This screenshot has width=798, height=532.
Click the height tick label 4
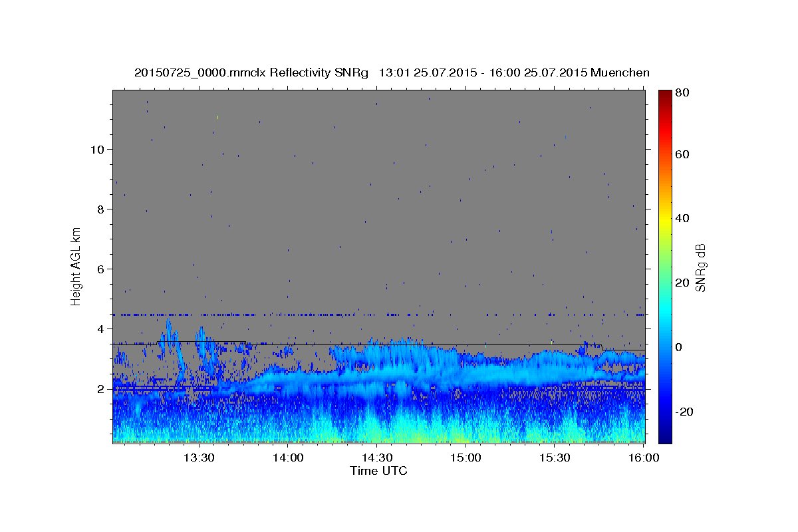(100, 329)
